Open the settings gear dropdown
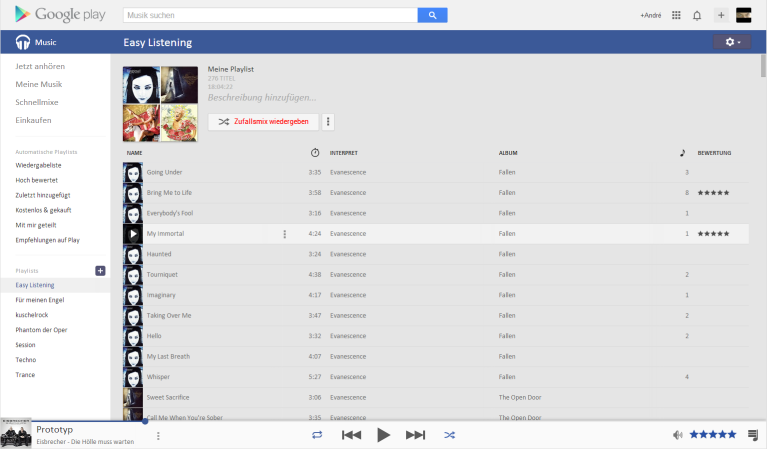 (732, 42)
